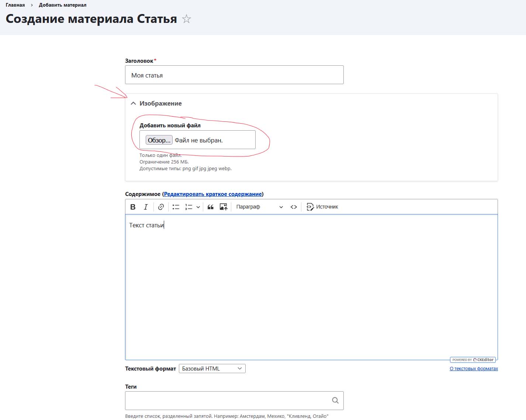Screen dimensions: 526x420
Task: Insert a bulleted list
Action: pos(176,207)
